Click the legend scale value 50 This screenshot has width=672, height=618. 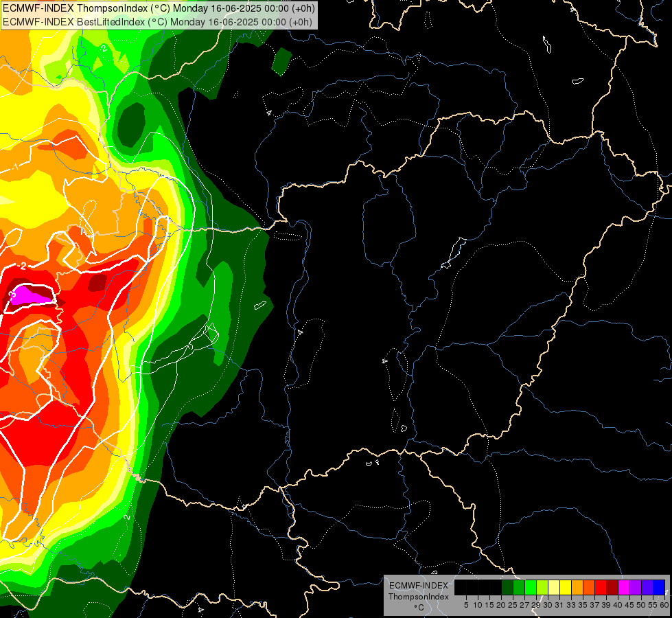641,605
